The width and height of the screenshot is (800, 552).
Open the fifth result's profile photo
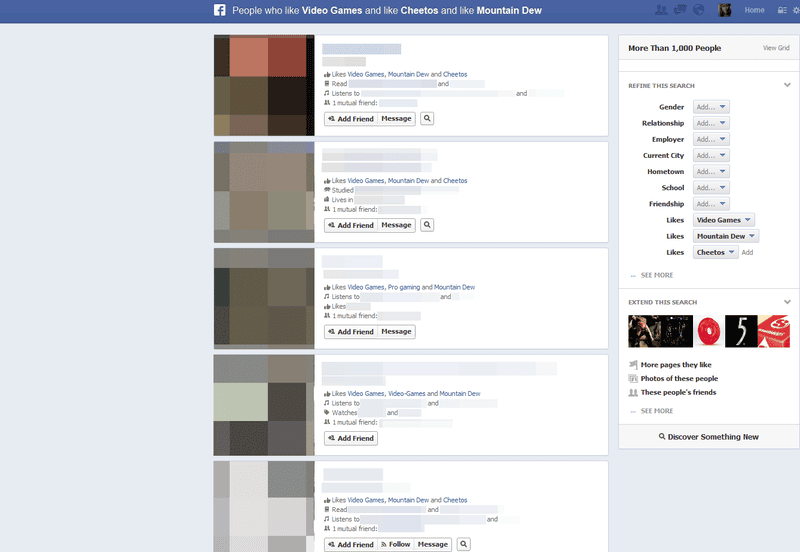point(264,506)
